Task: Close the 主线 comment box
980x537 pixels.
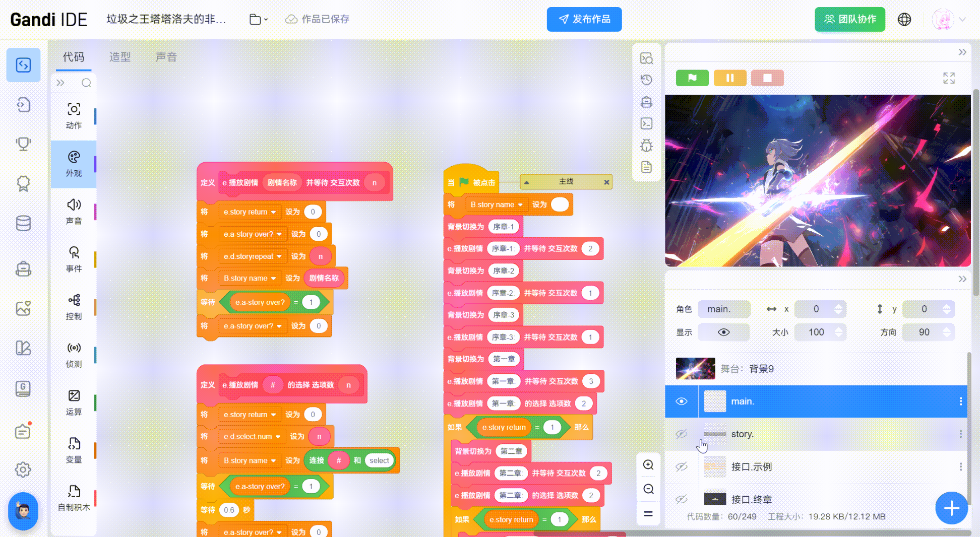Action: coord(606,182)
